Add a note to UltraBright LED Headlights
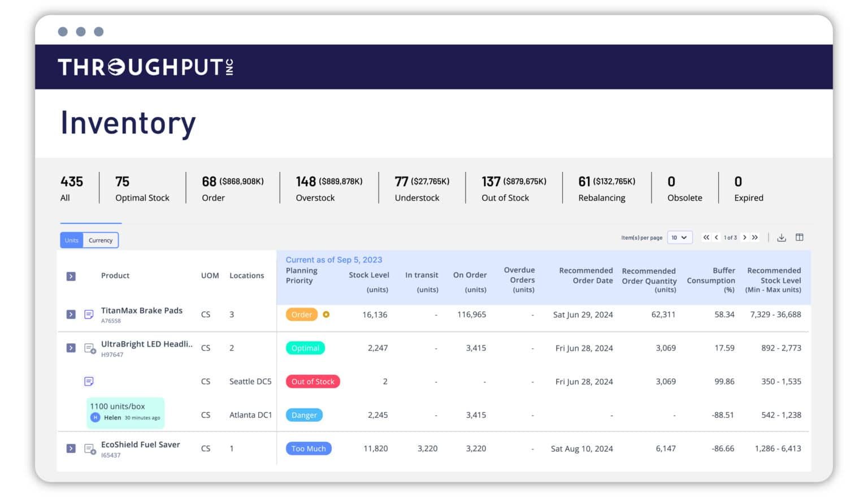The height and width of the screenshot is (497, 868). pyautogui.click(x=89, y=348)
